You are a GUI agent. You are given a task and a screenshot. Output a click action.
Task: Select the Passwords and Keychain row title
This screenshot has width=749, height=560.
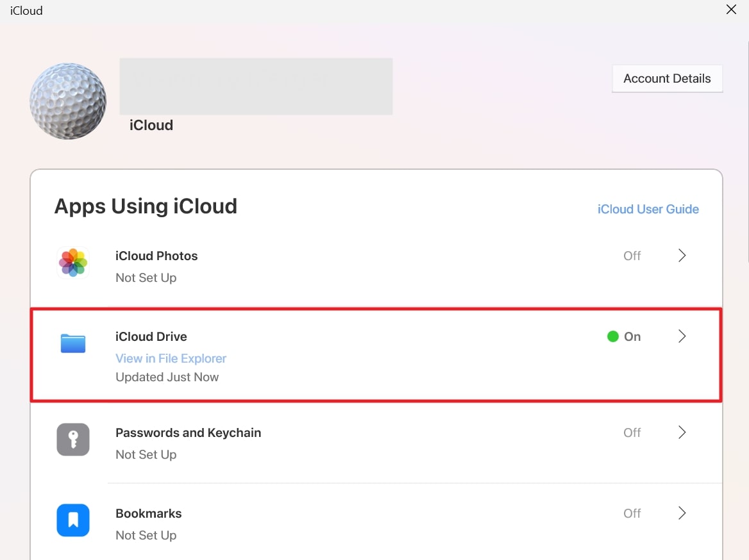point(188,432)
